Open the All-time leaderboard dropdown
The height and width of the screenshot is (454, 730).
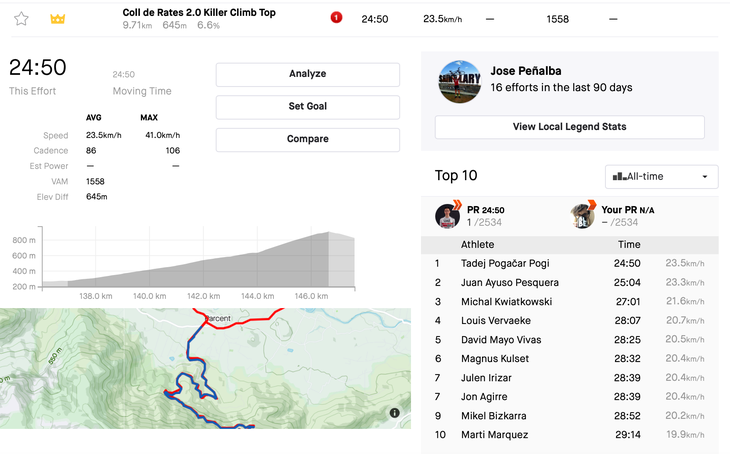661,177
